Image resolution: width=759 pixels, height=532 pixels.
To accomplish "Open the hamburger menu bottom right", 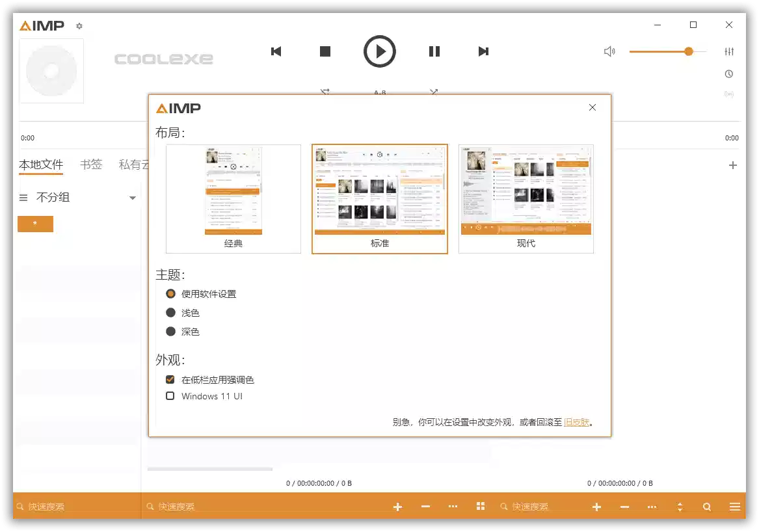I will pyautogui.click(x=734, y=506).
